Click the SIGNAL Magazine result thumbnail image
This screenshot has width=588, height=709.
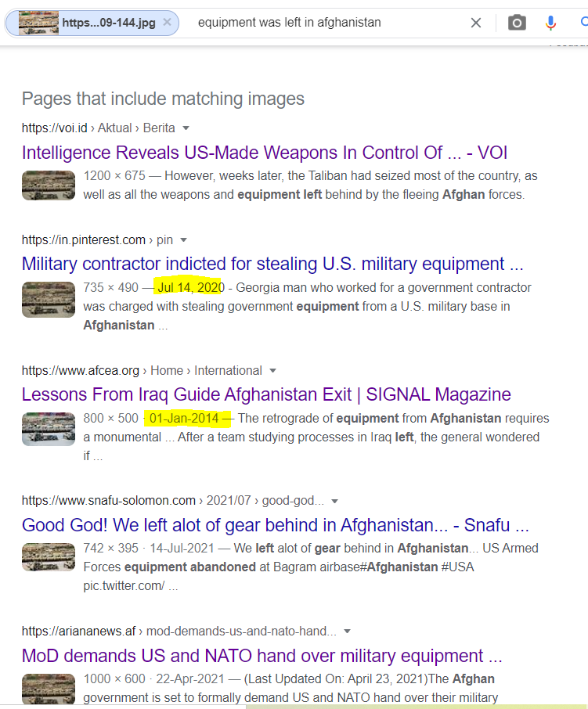[49, 429]
